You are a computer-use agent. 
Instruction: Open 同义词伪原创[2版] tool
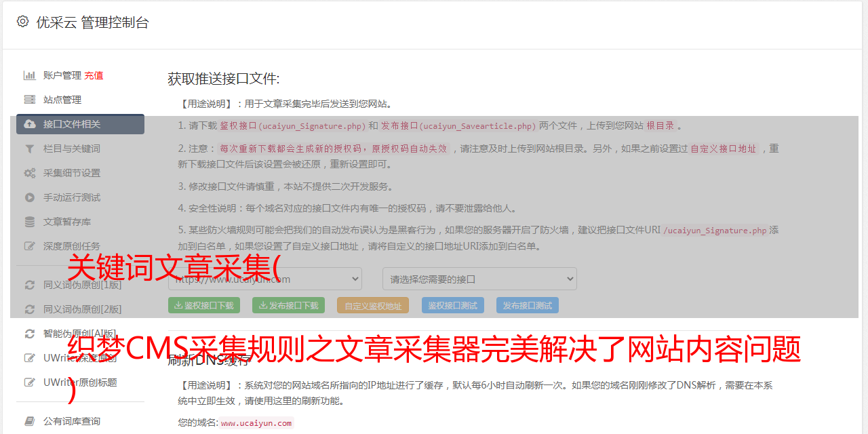pyautogui.click(x=83, y=309)
